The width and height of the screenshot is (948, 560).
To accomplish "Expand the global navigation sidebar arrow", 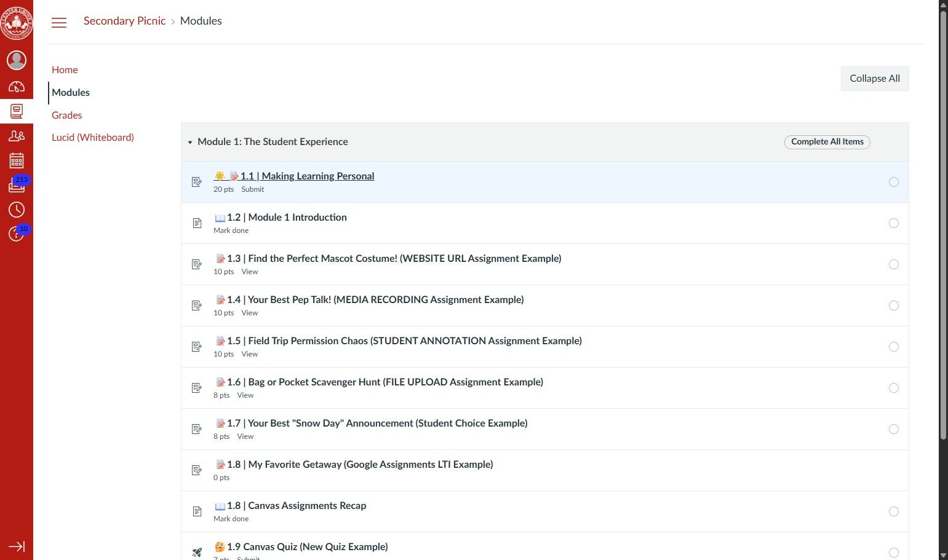I will tap(17, 546).
